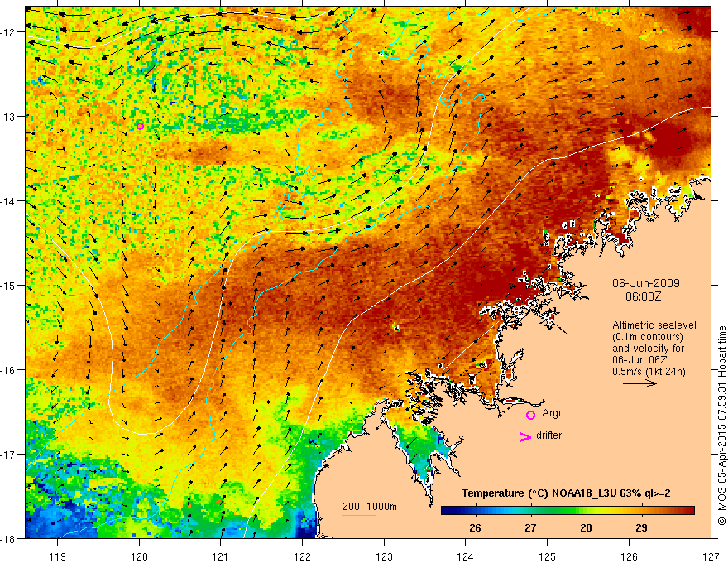Click the magenta Argo float marker near 120°E
The height and width of the screenshot is (563, 728).
140,126
